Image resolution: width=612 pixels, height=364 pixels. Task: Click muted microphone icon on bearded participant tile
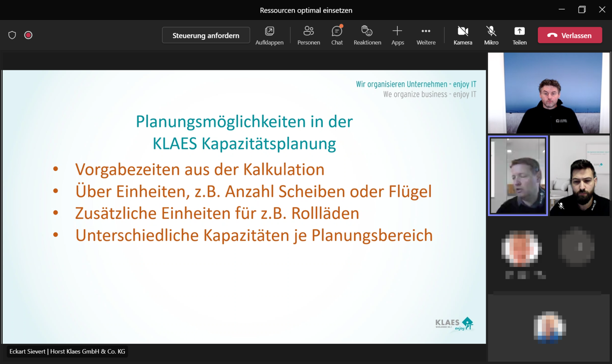coord(561,206)
